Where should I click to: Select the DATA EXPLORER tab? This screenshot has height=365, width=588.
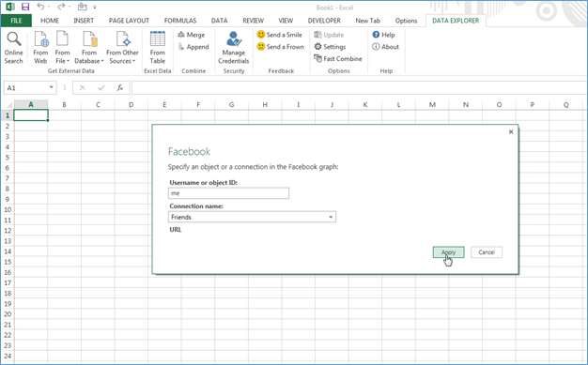tap(456, 21)
